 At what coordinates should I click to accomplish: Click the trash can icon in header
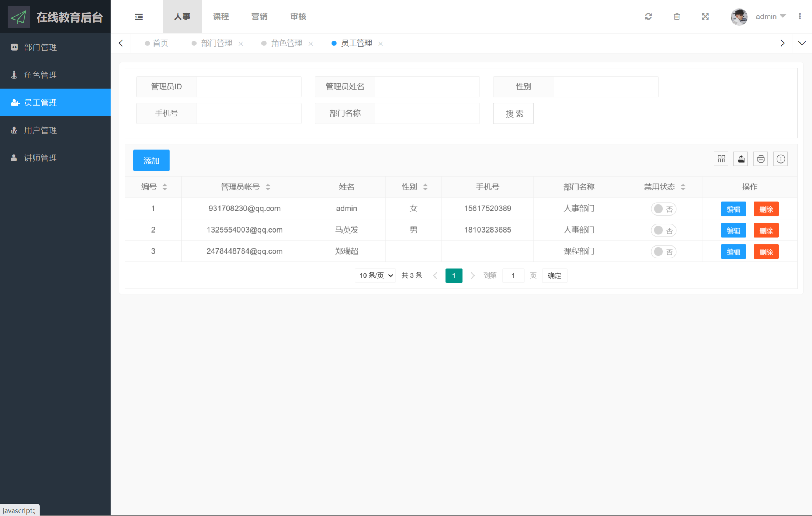tap(677, 17)
